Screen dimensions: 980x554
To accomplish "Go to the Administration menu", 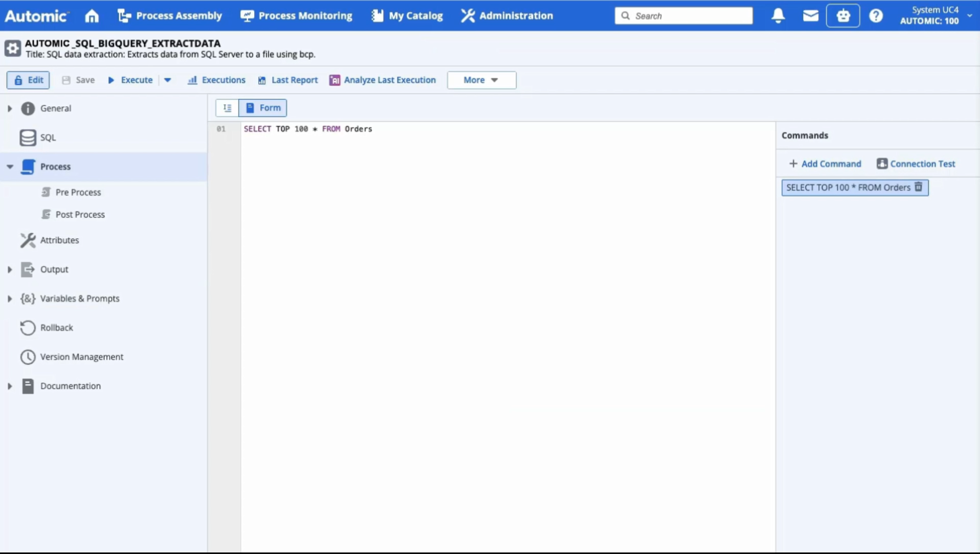I will click(507, 16).
